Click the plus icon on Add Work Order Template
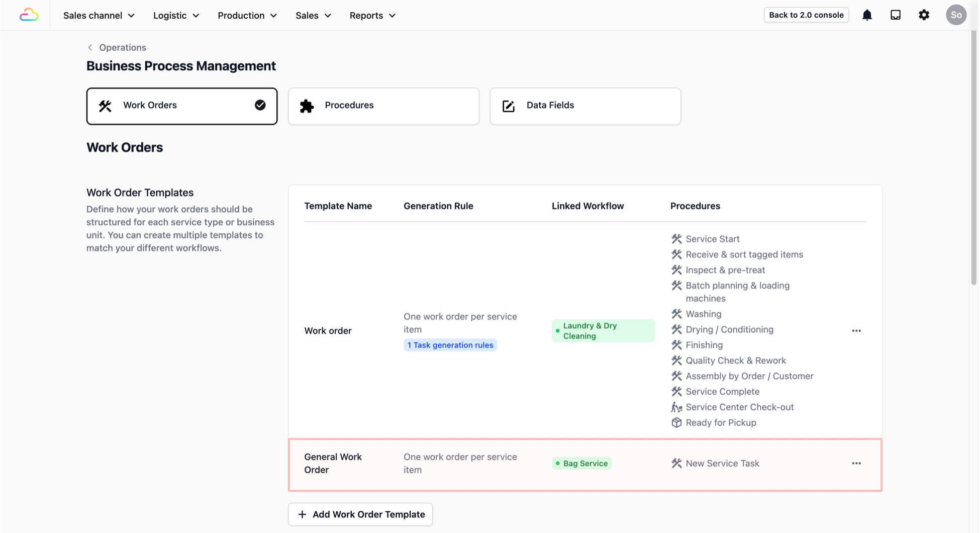The image size is (980, 533). coord(302,514)
